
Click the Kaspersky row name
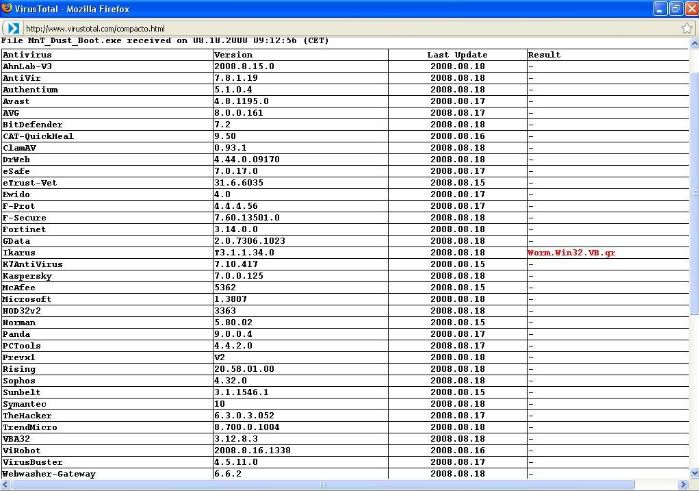(x=27, y=276)
